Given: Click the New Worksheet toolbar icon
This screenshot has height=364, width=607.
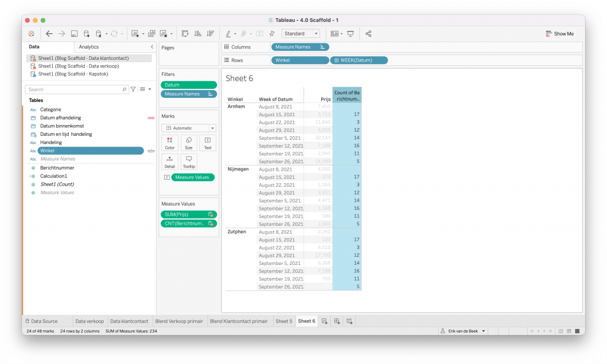Looking at the screenshot, I should tap(136, 34).
